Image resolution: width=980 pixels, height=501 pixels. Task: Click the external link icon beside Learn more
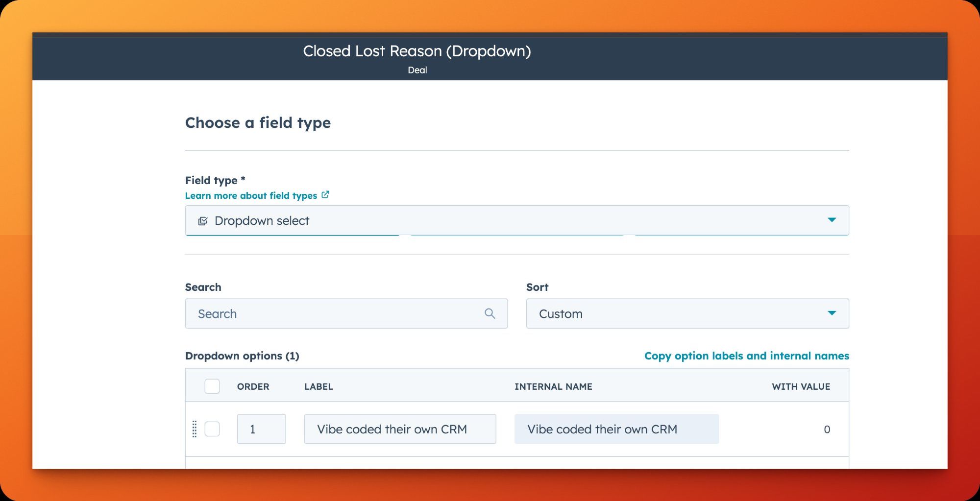pyautogui.click(x=325, y=195)
